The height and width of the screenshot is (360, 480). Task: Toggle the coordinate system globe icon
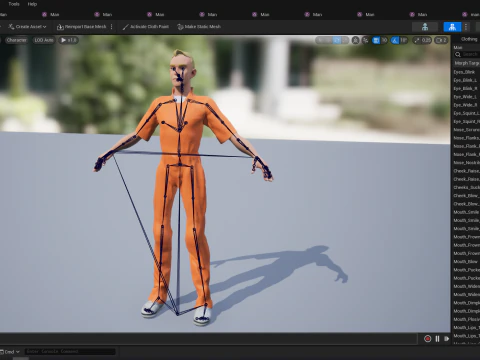[x=356, y=40]
